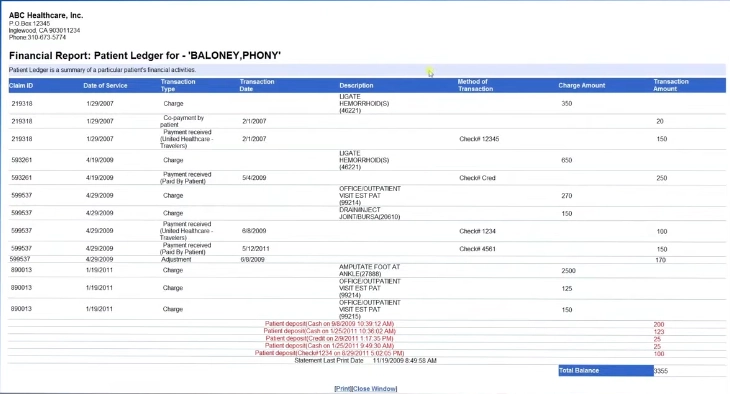Screen dimensions: 730x394
Task: Click the Close Window link
Action: pos(375,389)
